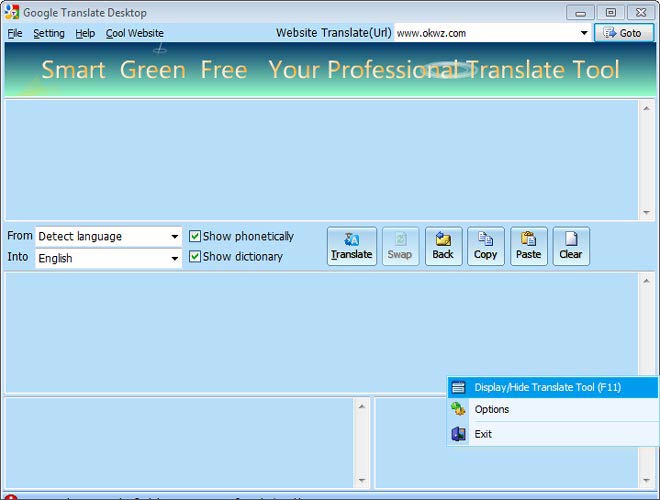
Task: Click the Goto button
Action: 623,33
